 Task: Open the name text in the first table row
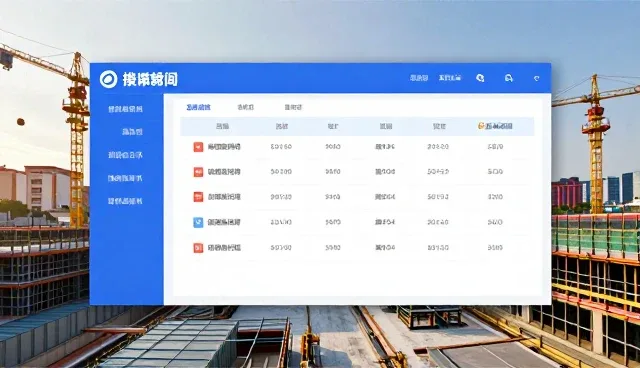pos(224,147)
